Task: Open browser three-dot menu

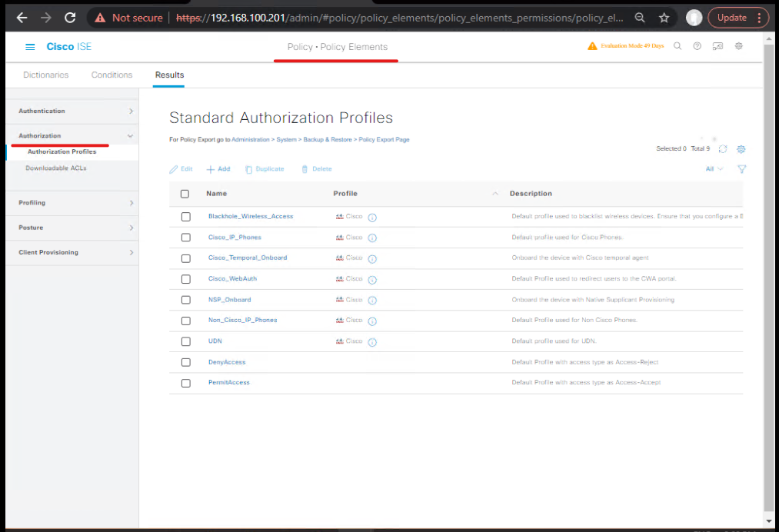Action: 760,18
